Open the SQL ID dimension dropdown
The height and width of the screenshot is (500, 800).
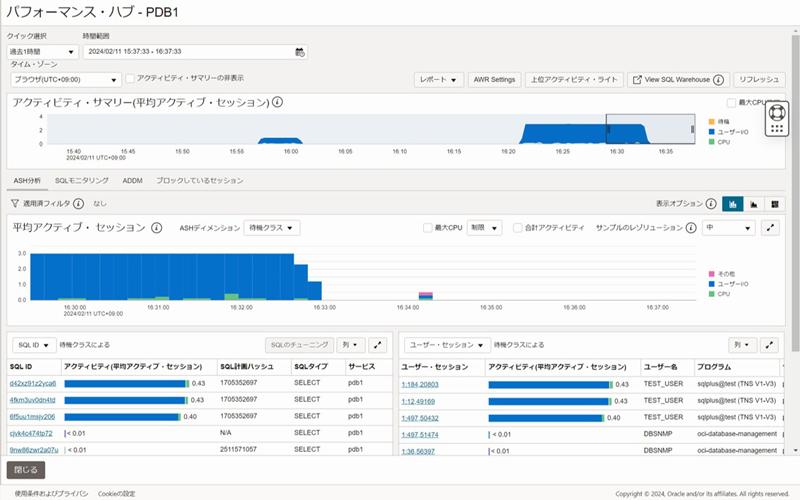[34, 345]
